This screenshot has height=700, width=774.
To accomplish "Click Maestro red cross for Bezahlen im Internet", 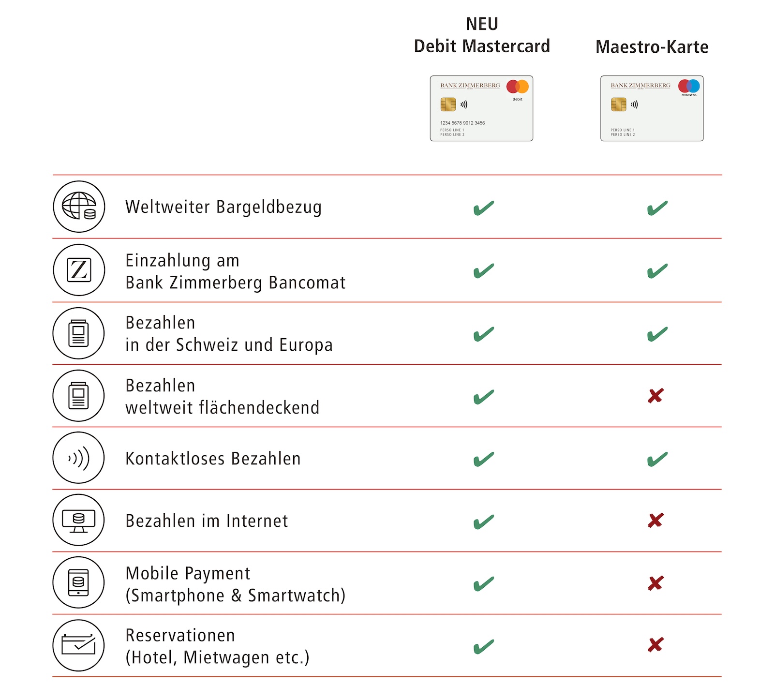I will (656, 521).
